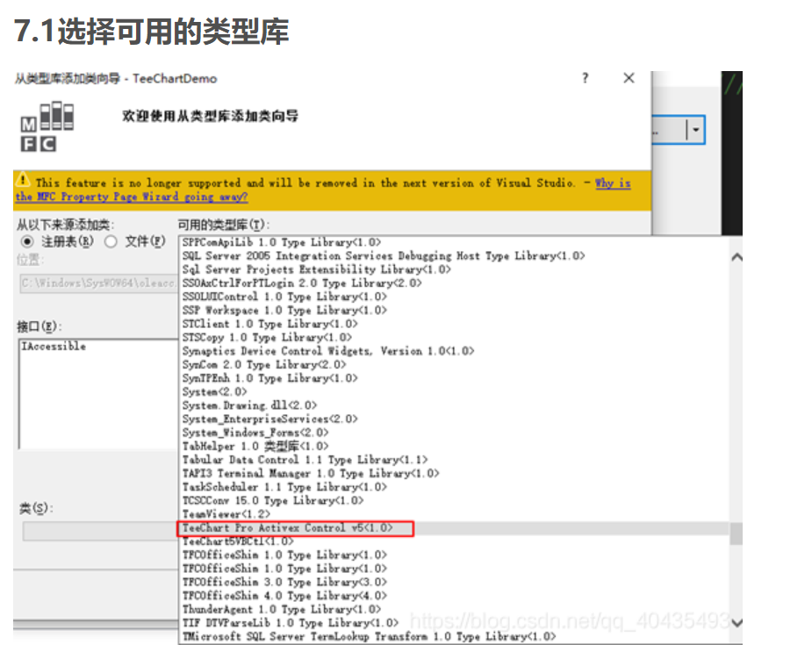Select SPPComApiLib 1.0 Type Library entry
This screenshot has height=666, width=812.
click(x=281, y=242)
